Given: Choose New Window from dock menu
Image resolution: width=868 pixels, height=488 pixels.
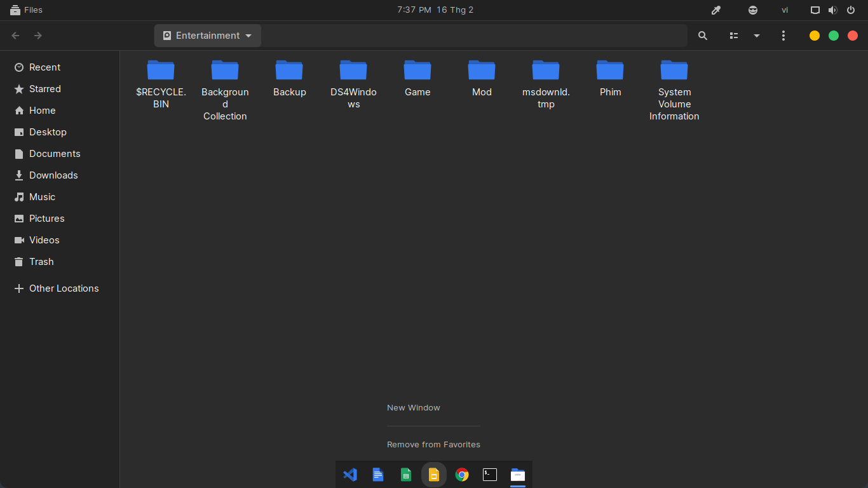Looking at the screenshot, I should tap(414, 408).
